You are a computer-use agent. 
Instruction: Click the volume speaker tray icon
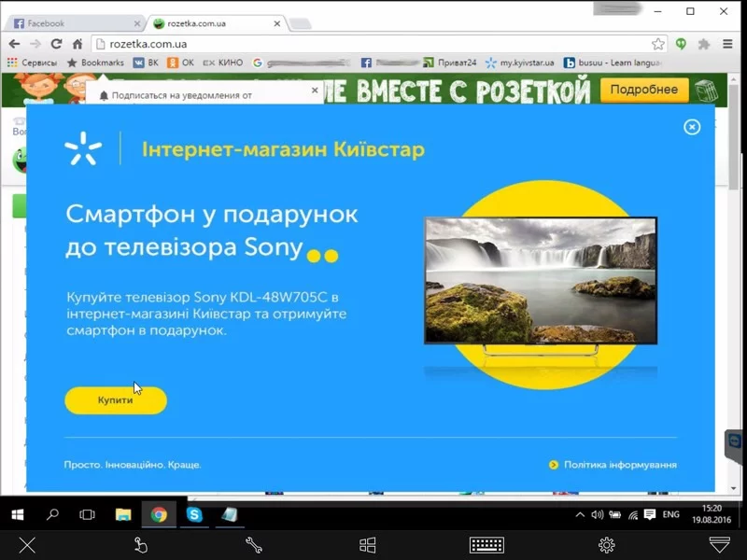pyautogui.click(x=597, y=514)
